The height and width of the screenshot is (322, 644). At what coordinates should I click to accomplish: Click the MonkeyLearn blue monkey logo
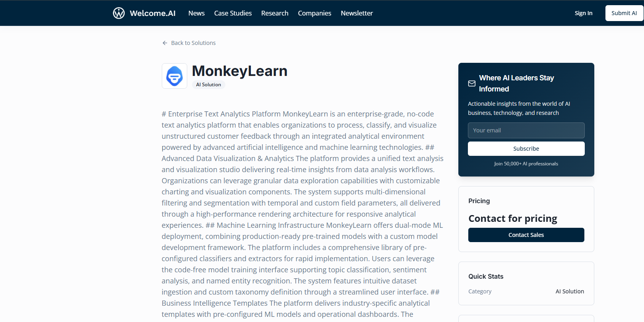(x=175, y=76)
